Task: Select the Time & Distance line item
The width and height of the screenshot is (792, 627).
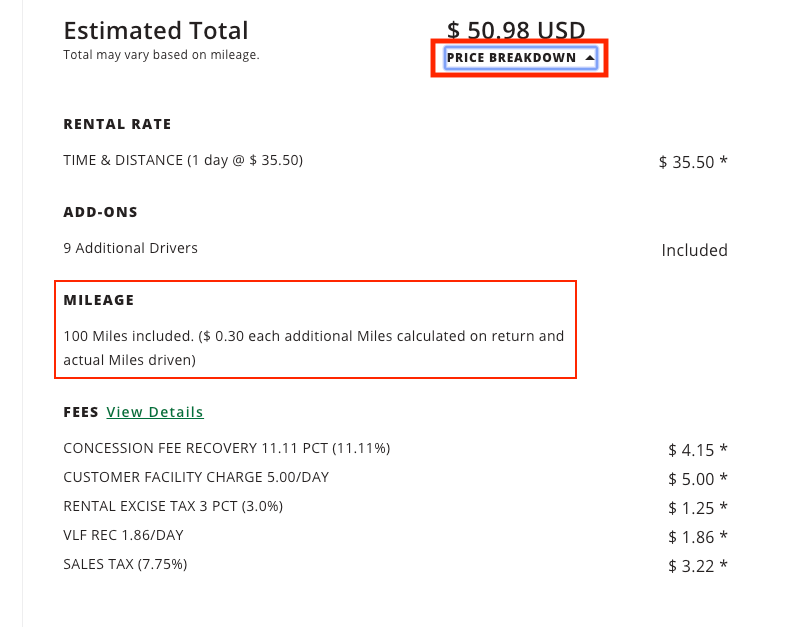Action: tap(183, 160)
